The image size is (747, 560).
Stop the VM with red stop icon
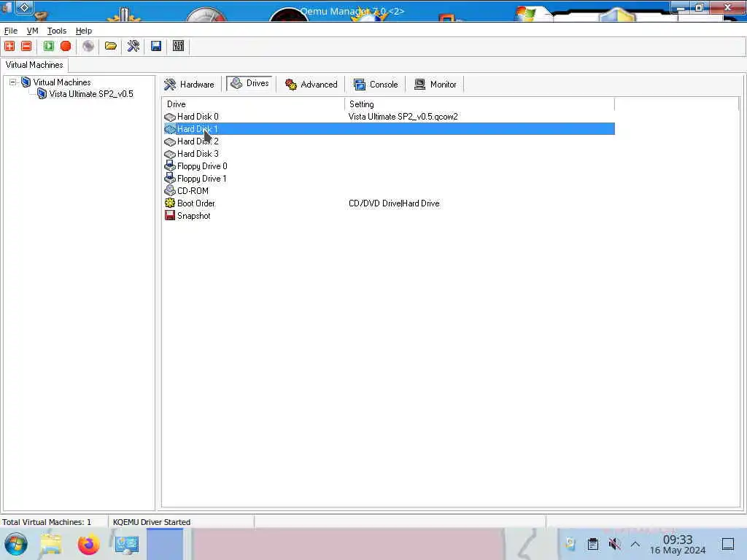coord(66,46)
